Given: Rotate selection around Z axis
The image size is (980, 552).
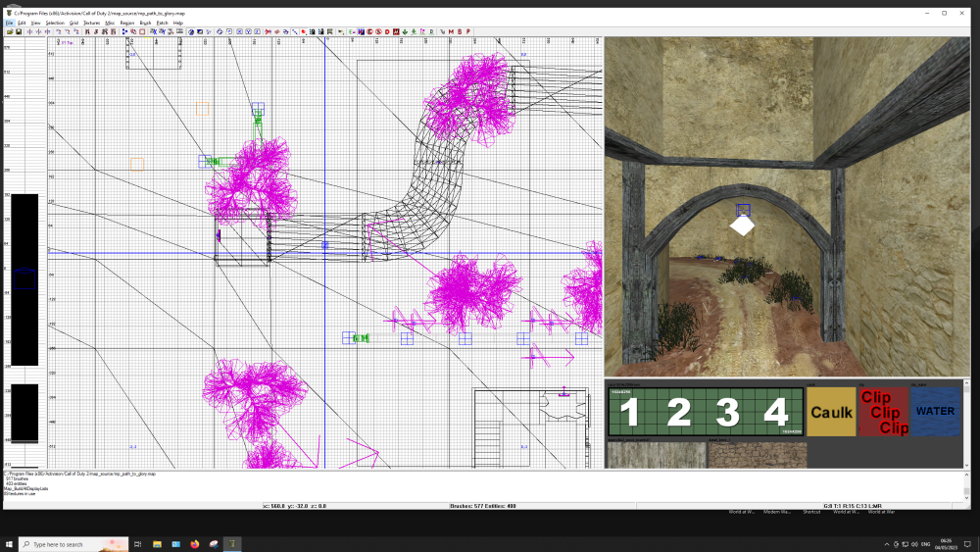Looking at the screenshot, I should [76, 31].
